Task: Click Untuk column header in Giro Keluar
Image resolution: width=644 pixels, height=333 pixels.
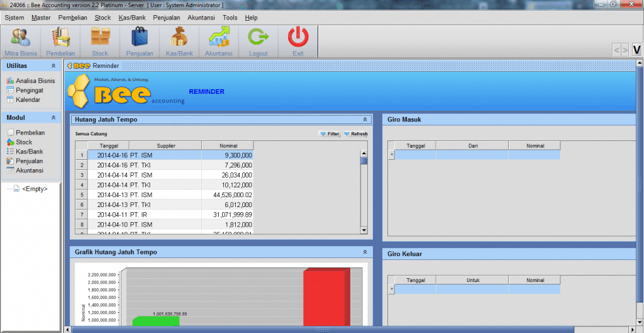Action: [x=472, y=280]
